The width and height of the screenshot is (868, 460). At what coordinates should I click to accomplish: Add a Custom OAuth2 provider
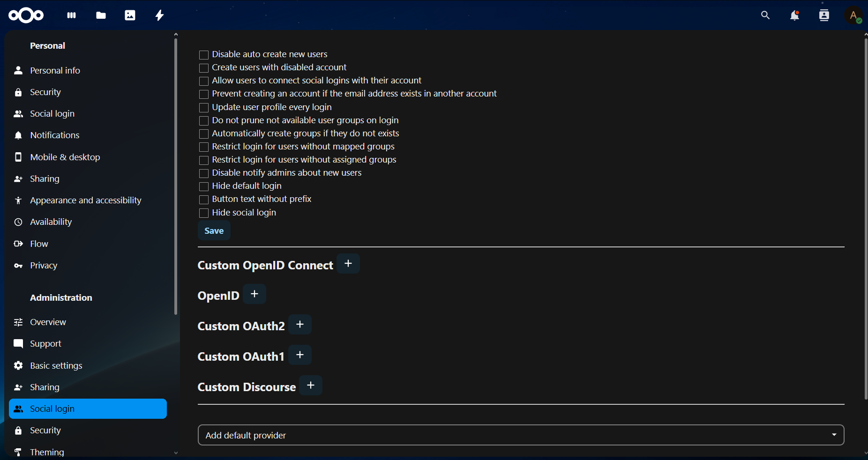point(300,325)
